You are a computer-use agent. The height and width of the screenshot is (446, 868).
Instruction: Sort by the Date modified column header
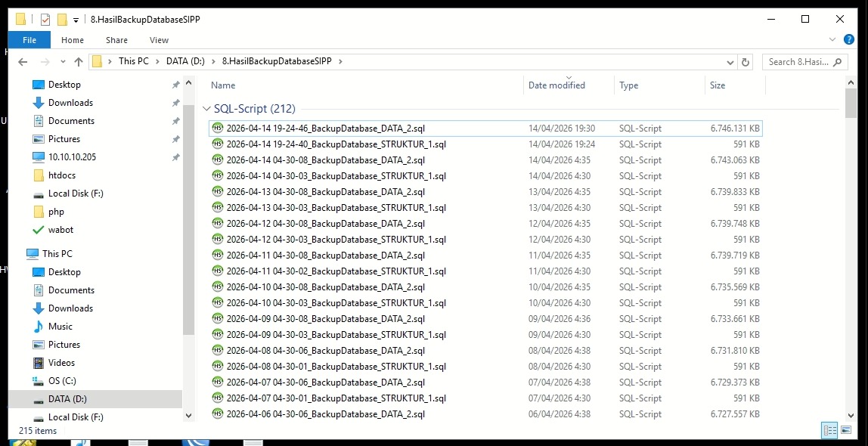click(x=556, y=85)
